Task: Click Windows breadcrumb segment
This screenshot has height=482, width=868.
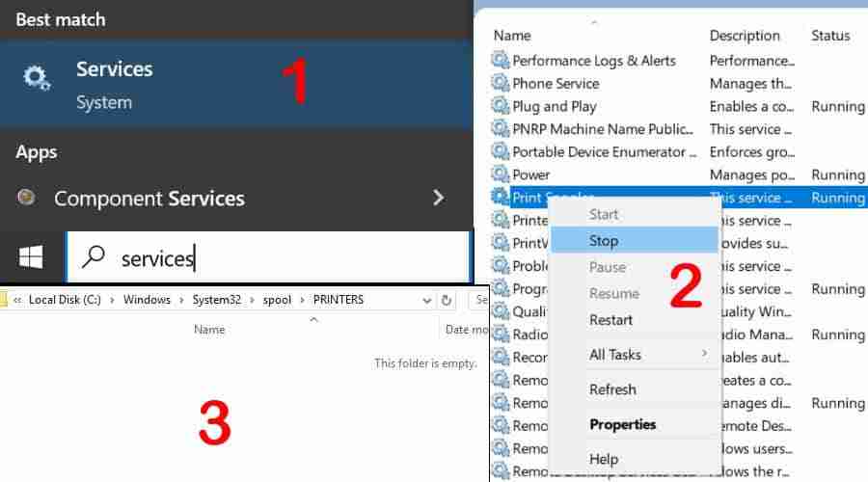Action: click(x=147, y=300)
